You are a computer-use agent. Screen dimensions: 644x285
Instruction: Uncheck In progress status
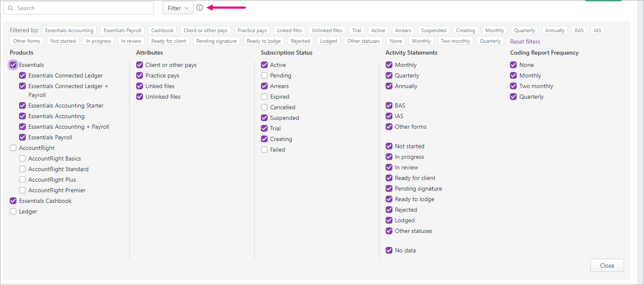click(389, 157)
